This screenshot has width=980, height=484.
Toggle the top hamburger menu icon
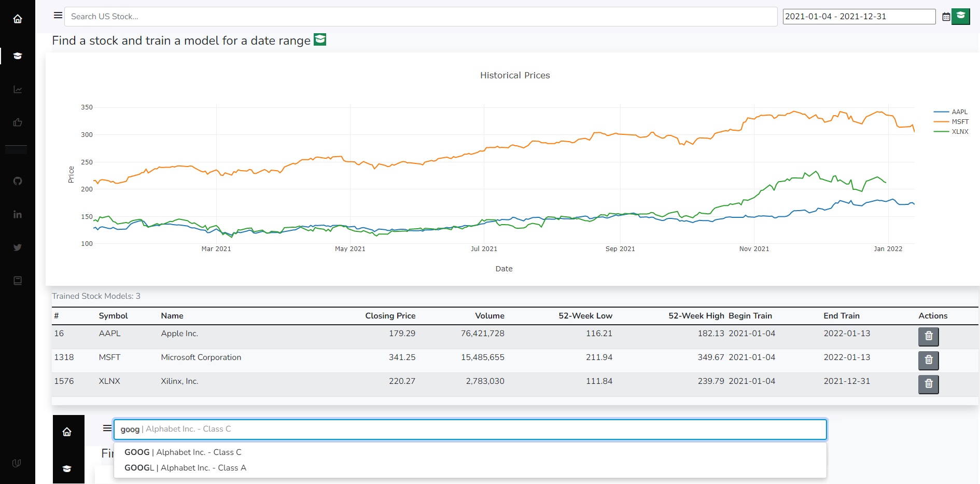(58, 16)
